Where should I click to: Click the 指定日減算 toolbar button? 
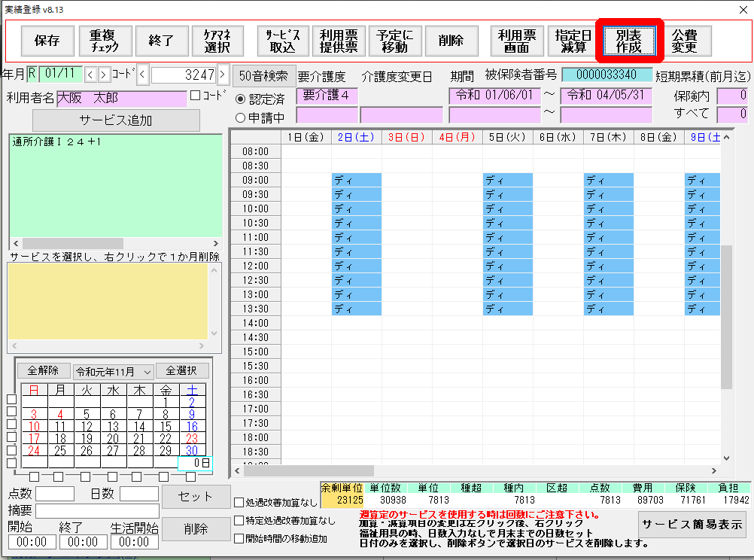572,41
